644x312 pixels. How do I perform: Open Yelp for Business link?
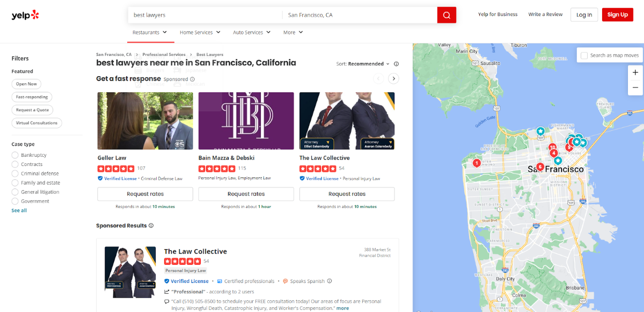(497, 14)
